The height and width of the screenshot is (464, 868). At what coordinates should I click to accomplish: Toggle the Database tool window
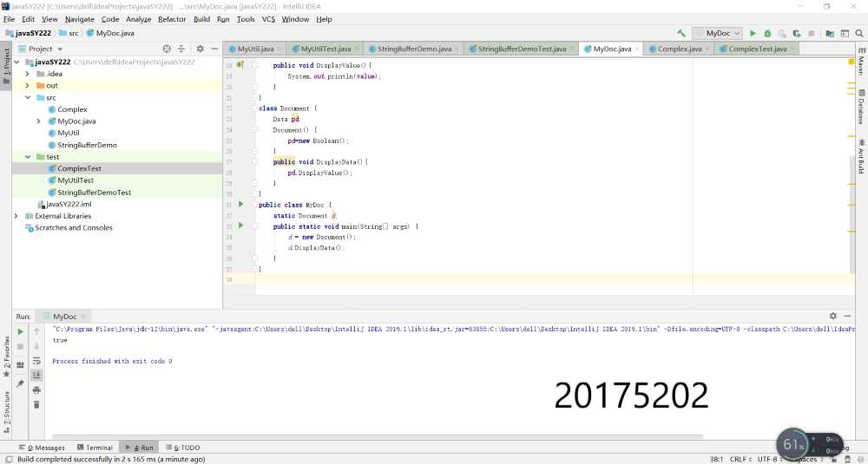pos(862,108)
